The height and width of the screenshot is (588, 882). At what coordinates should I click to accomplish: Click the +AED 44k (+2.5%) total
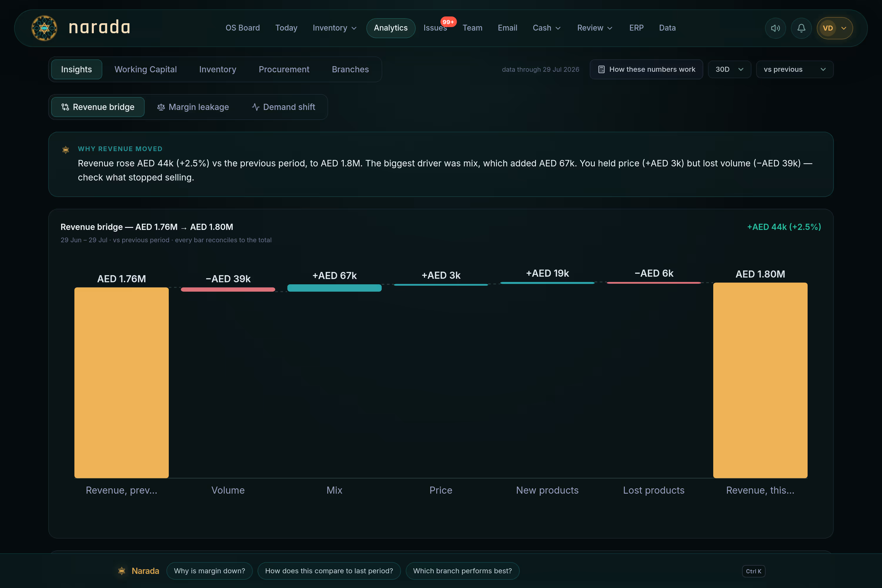(x=784, y=227)
